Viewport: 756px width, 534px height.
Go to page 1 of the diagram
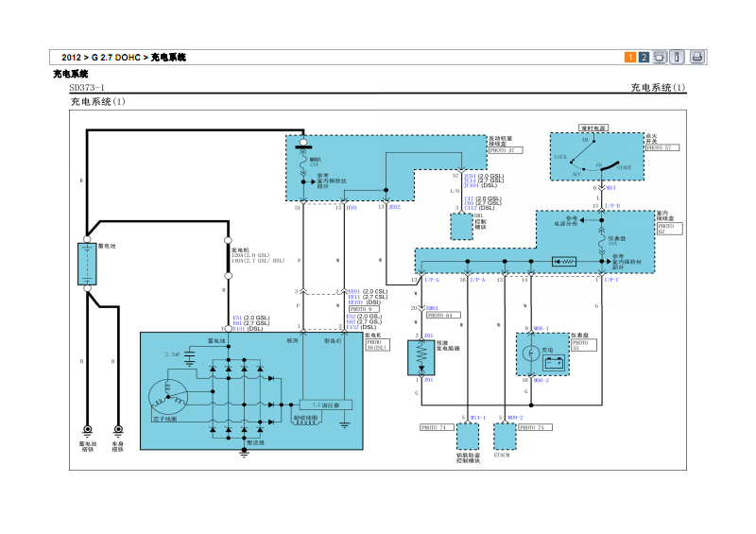point(630,58)
